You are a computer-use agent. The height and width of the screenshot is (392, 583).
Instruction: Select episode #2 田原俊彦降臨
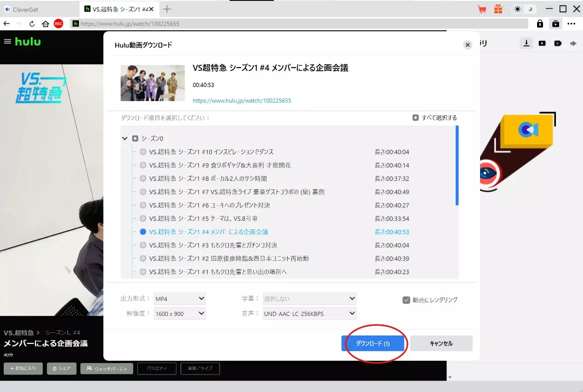pos(143,258)
